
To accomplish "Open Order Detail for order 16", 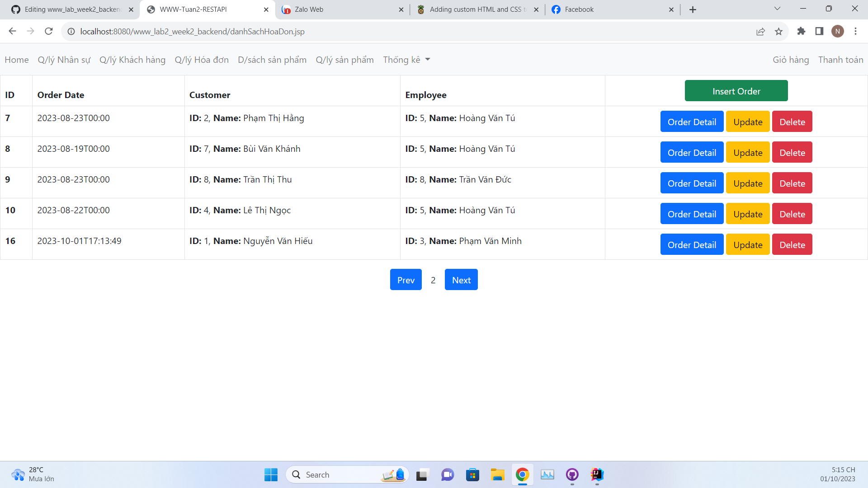I will [692, 244].
